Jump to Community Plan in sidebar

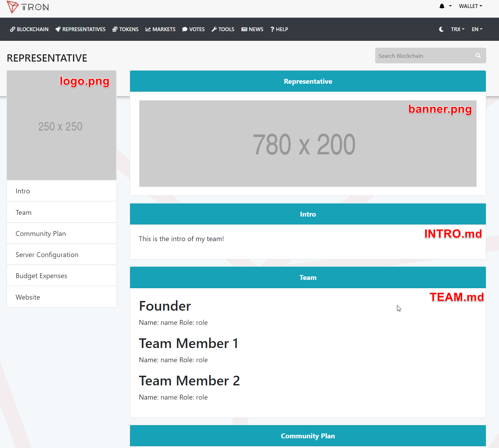coord(62,234)
